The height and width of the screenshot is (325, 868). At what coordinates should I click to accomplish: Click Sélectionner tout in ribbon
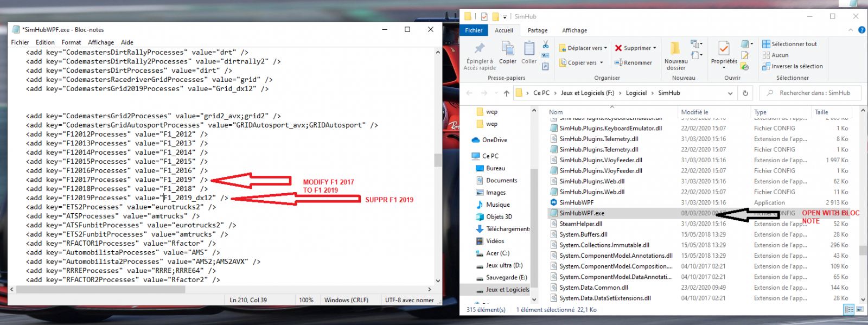point(789,44)
